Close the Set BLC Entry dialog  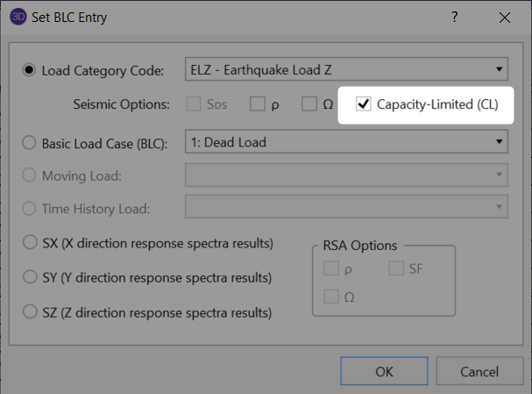(x=504, y=18)
